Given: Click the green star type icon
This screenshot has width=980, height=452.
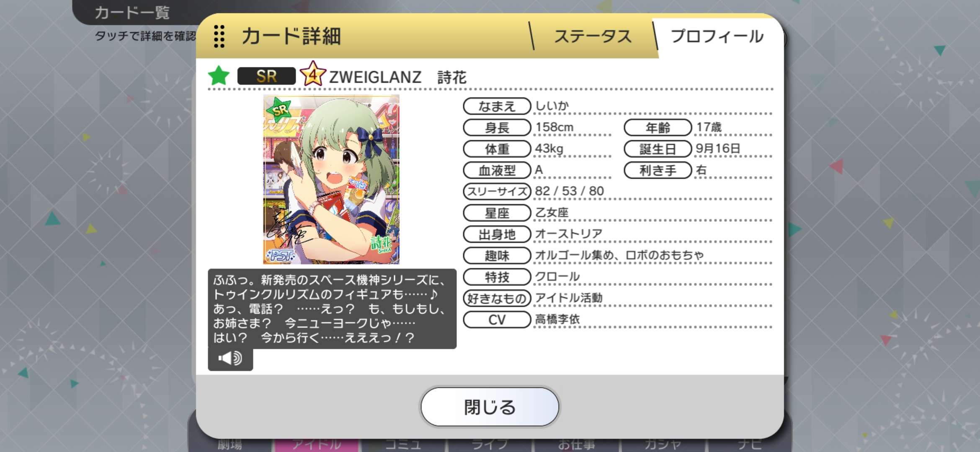Looking at the screenshot, I should [x=219, y=76].
